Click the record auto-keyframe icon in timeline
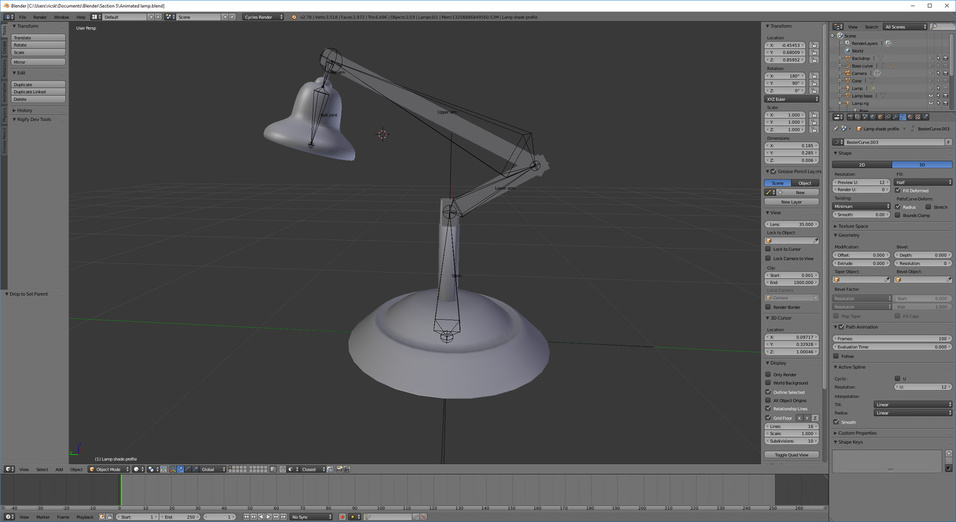Image resolution: width=956 pixels, height=522 pixels. click(x=343, y=517)
